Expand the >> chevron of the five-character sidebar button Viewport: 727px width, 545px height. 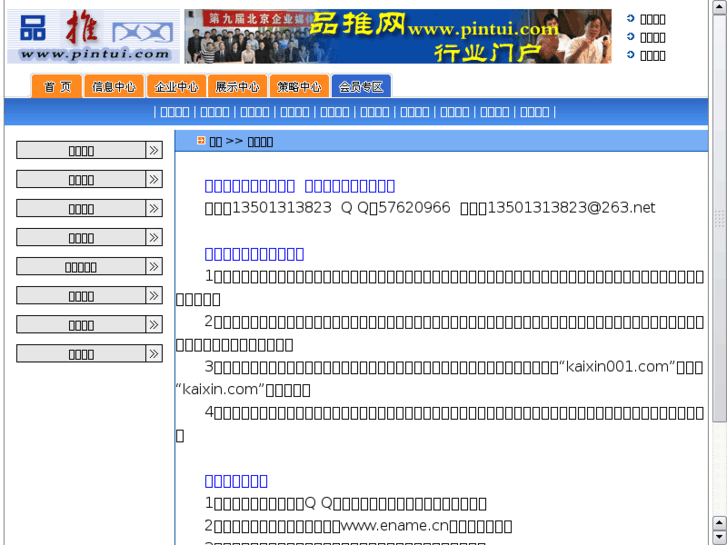154,266
